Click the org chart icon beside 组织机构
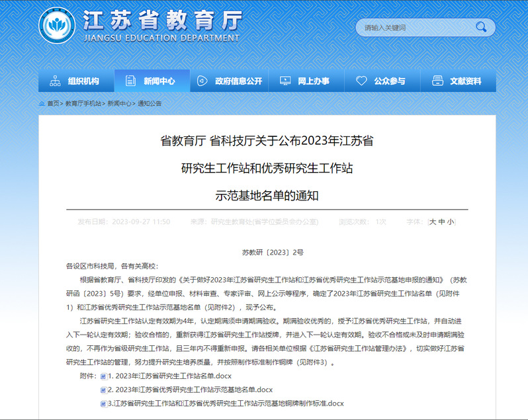 pyautogui.click(x=55, y=81)
